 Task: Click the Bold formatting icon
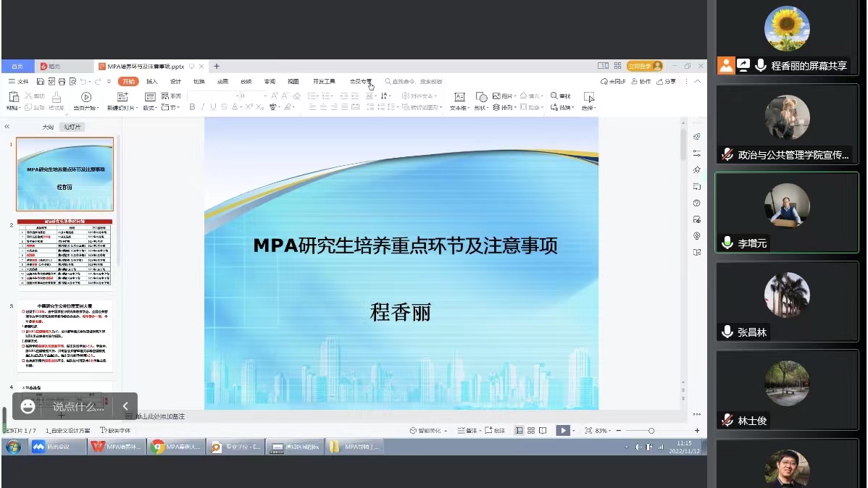192,107
